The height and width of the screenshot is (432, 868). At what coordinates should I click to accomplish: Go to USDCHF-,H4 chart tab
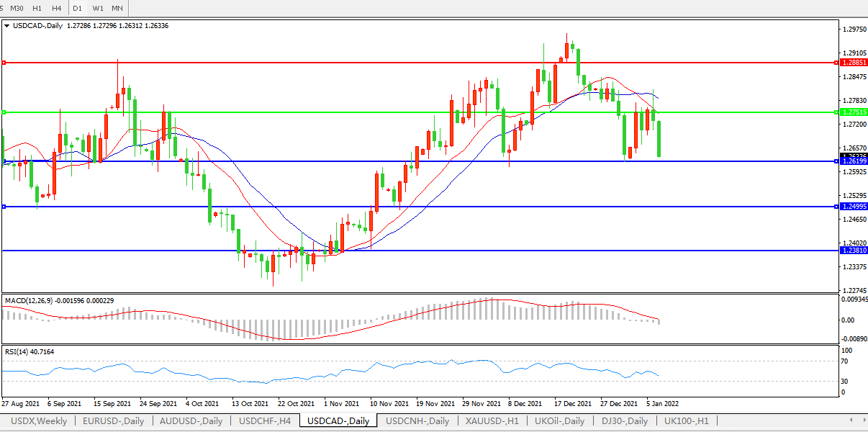(x=265, y=420)
